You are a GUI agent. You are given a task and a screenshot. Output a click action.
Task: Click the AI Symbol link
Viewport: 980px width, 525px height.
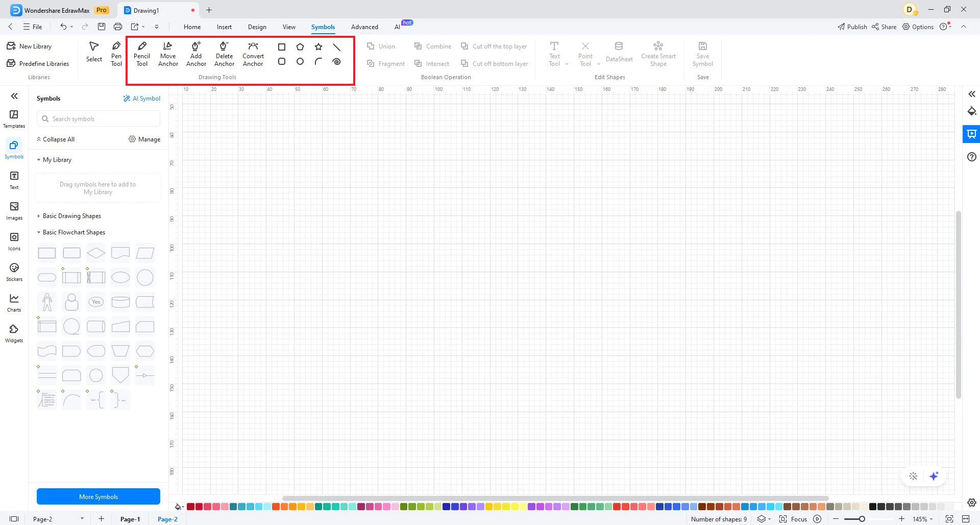pos(142,99)
